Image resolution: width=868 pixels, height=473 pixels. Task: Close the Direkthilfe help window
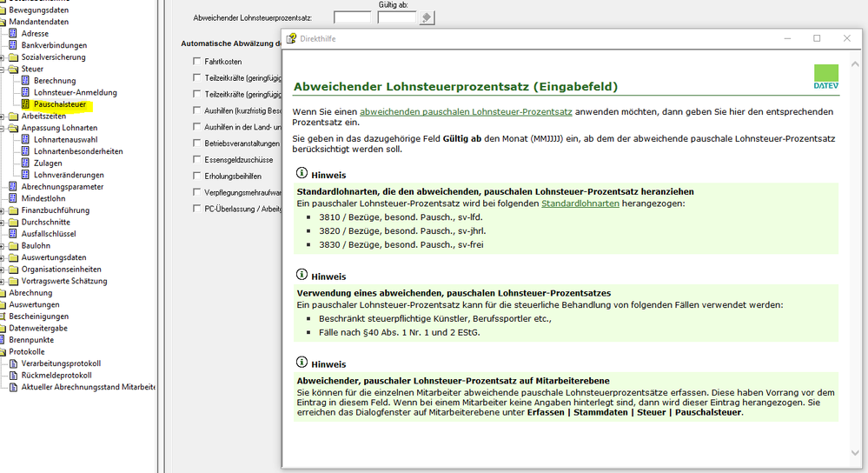point(846,38)
